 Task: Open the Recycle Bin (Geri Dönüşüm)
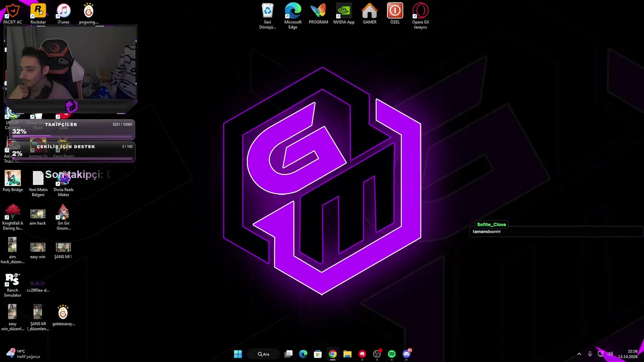[x=268, y=16]
